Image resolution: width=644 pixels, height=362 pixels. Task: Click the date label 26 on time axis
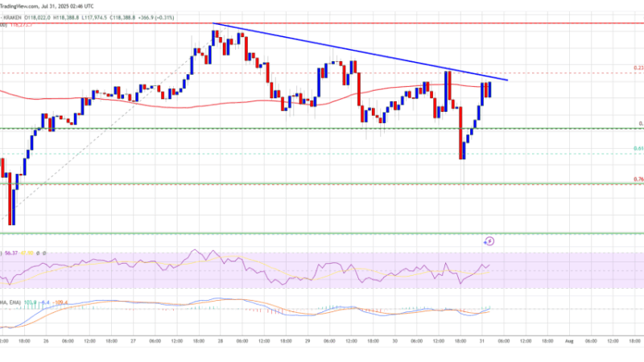coord(46,341)
